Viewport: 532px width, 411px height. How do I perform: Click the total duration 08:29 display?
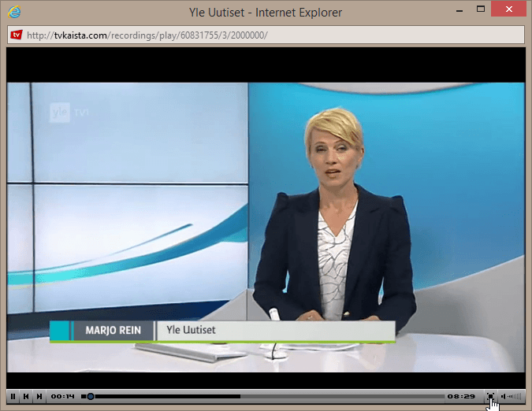(x=461, y=396)
